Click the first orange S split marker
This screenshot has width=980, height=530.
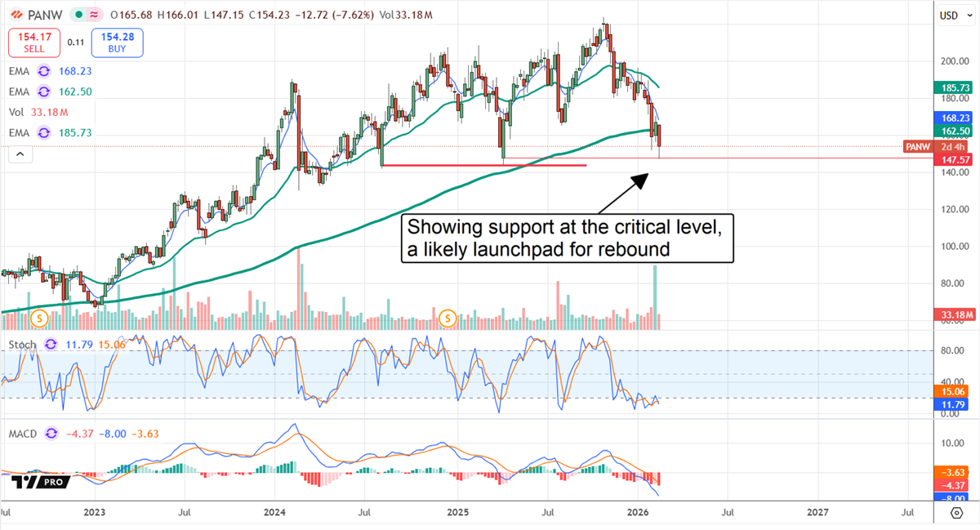(x=38, y=318)
